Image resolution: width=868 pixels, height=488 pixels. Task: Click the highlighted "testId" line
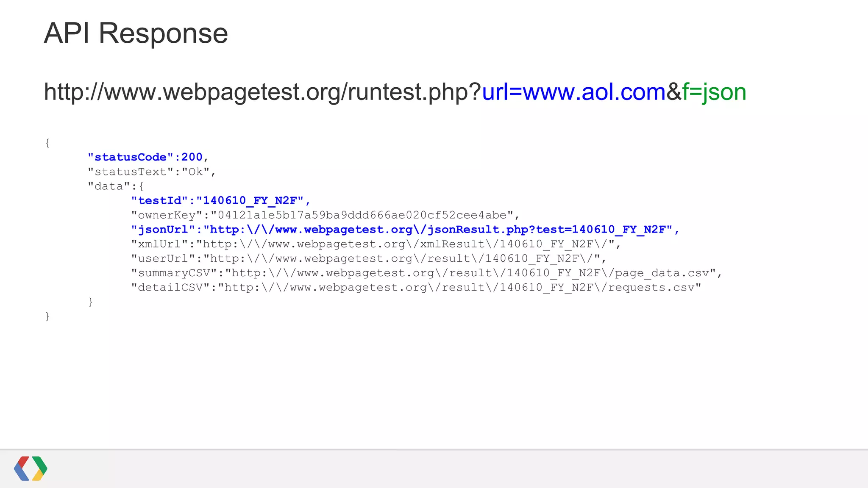click(x=221, y=200)
